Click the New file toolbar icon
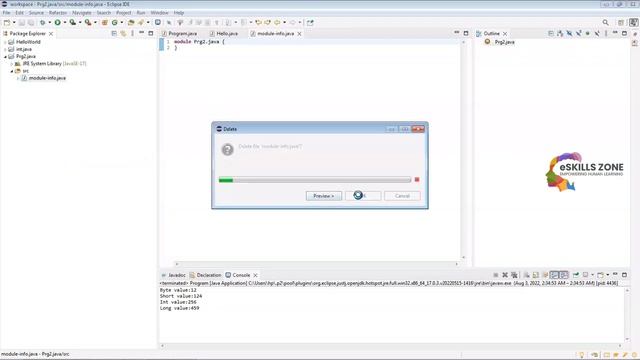The width and height of the screenshot is (640, 360). click(x=7, y=23)
